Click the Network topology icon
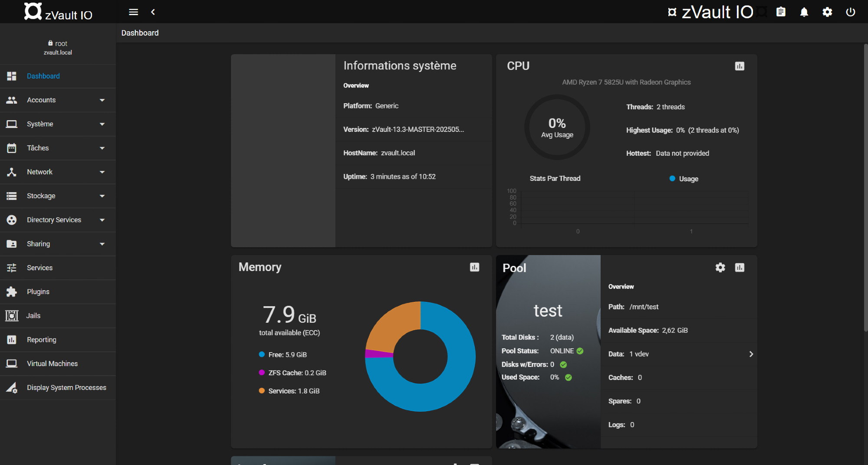Image resolution: width=868 pixels, height=465 pixels. (x=12, y=172)
